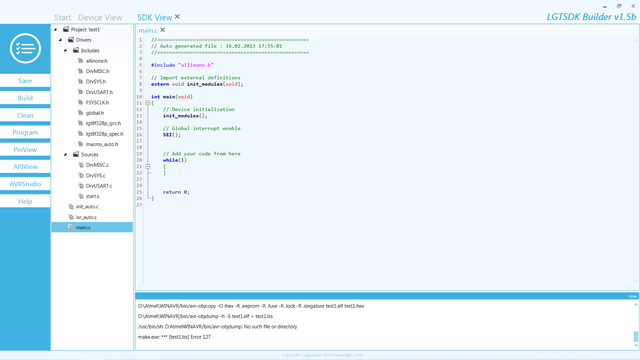Collapse the Project 'test1' tree node

[56, 29]
